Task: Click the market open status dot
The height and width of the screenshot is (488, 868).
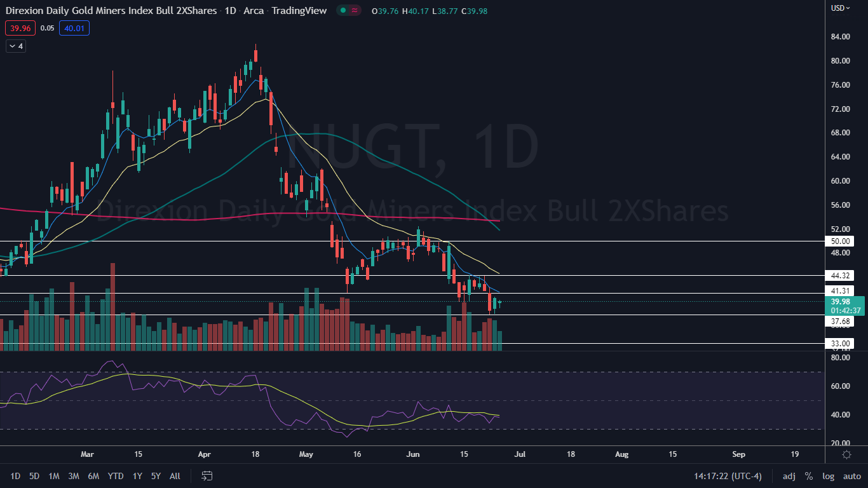Action: click(342, 11)
